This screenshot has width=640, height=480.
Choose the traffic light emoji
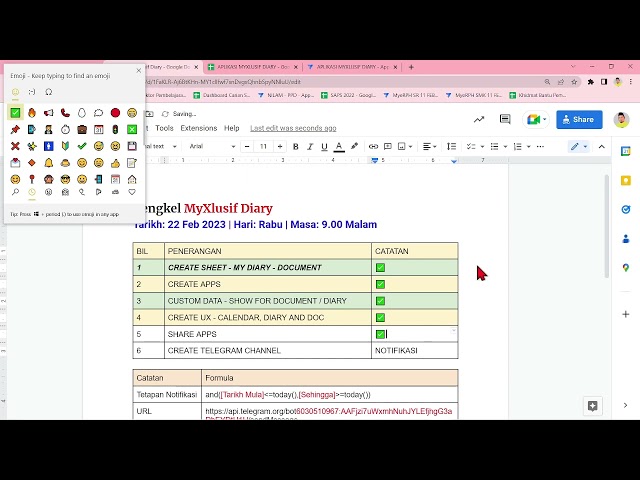point(116,129)
